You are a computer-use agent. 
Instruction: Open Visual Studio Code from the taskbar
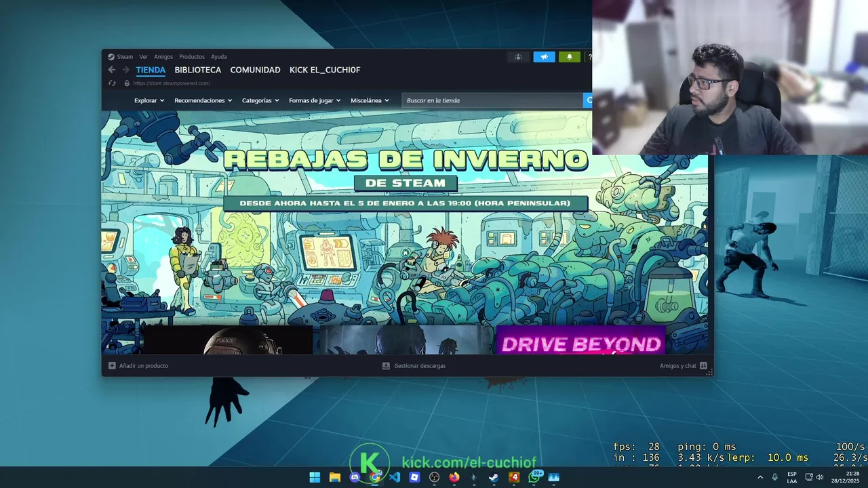pyautogui.click(x=395, y=477)
